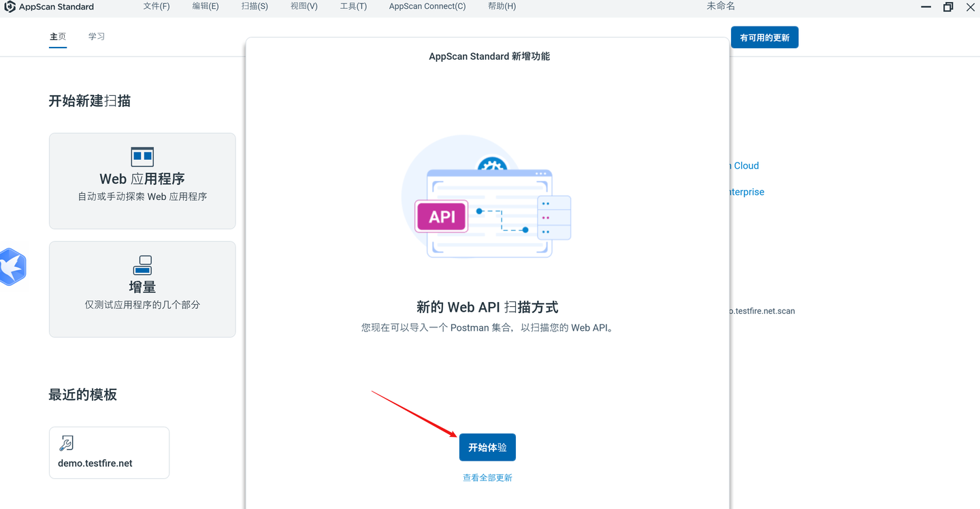Open the recent testfire.net.scan file
The image size is (980, 509).
click(x=762, y=311)
